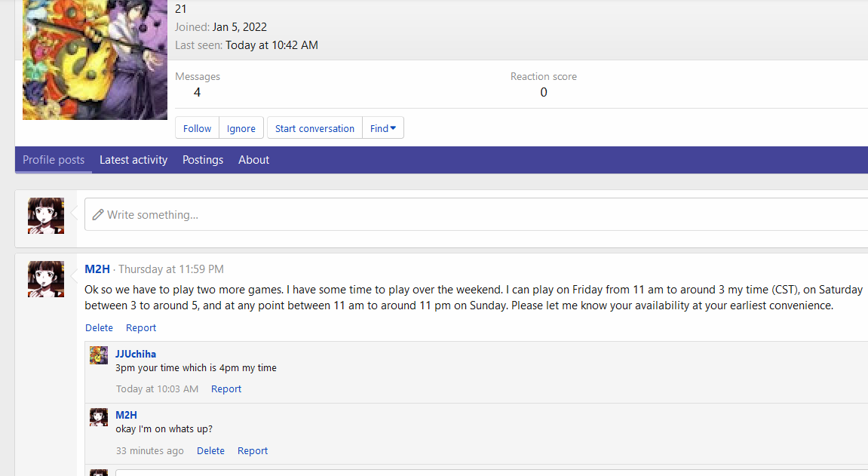This screenshot has height=476, width=868.
Task: Select the About tab
Action: 253,160
